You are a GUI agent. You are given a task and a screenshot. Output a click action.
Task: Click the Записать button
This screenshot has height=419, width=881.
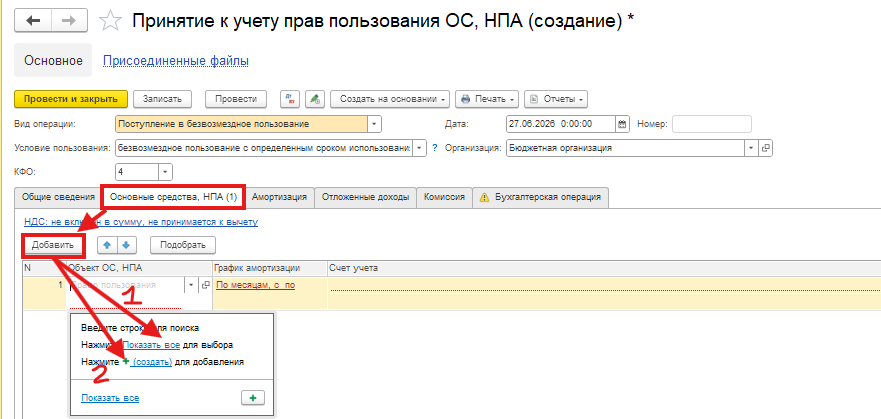pos(162,99)
